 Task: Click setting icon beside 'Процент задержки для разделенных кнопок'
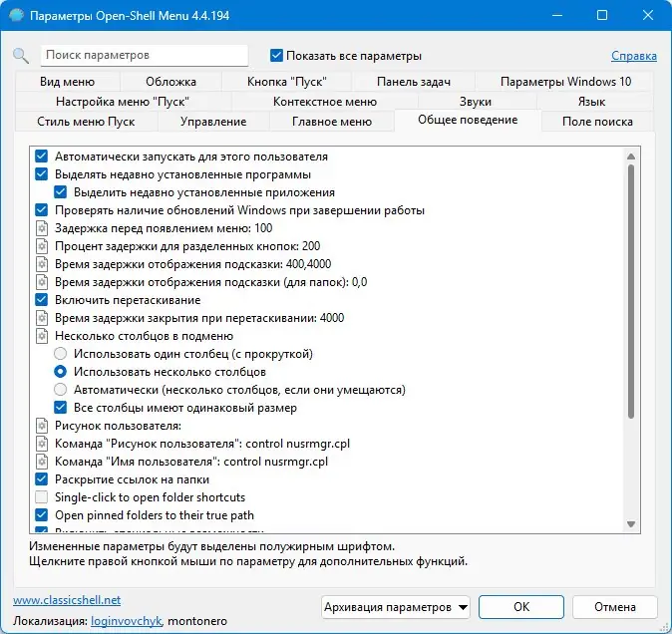pyautogui.click(x=42, y=246)
